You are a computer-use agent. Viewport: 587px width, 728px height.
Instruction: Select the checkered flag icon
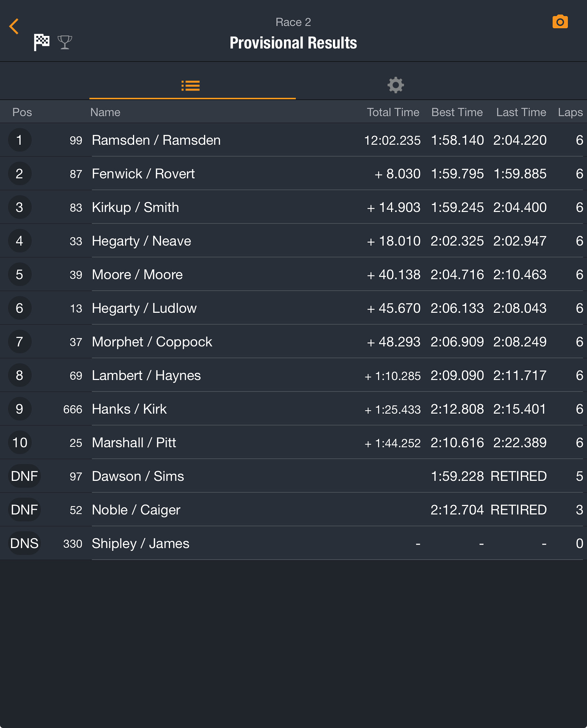pos(42,42)
